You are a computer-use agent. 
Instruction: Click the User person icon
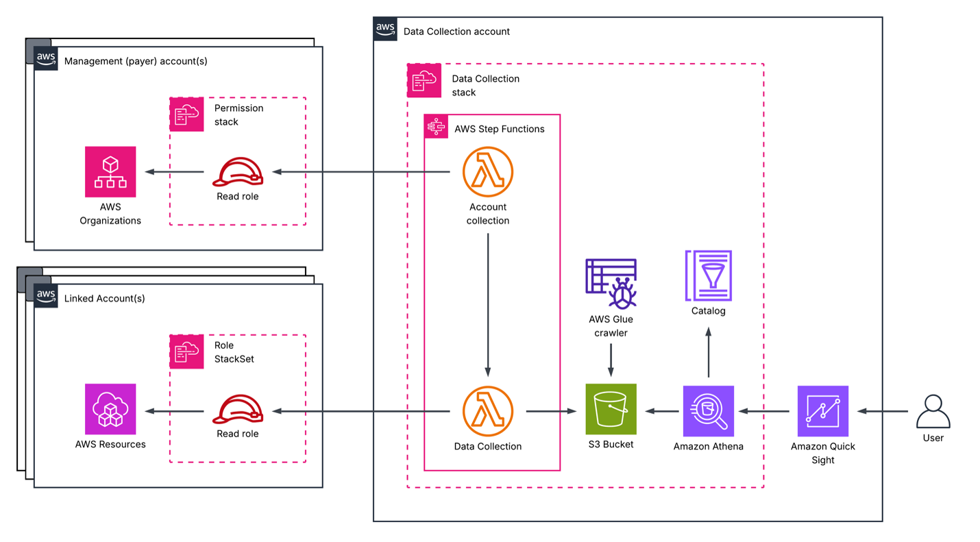(x=933, y=411)
